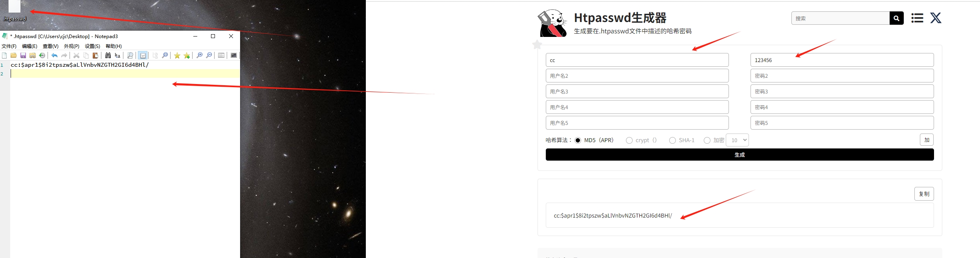The image size is (980, 258).
Task: Click the Notepad3 app icon in title bar
Action: click(5, 36)
